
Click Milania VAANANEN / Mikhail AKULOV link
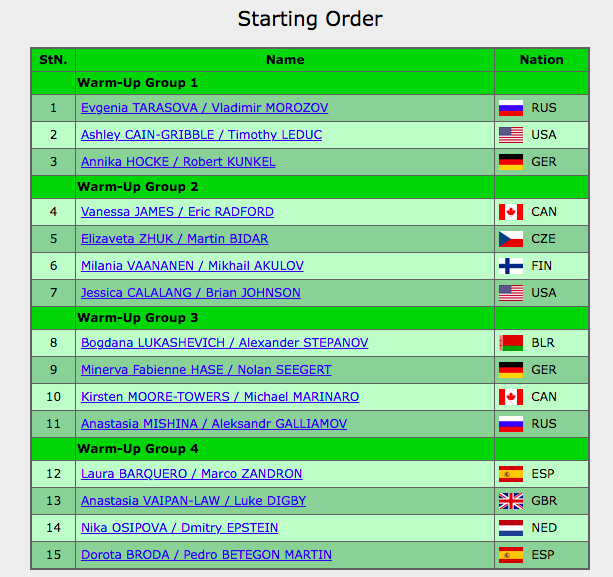point(192,266)
